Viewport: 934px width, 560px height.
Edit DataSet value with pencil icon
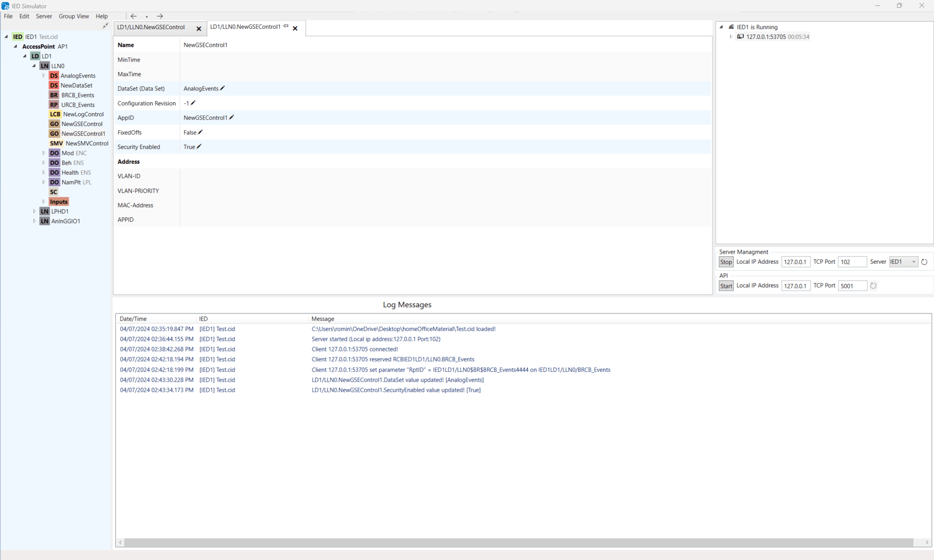coord(222,88)
